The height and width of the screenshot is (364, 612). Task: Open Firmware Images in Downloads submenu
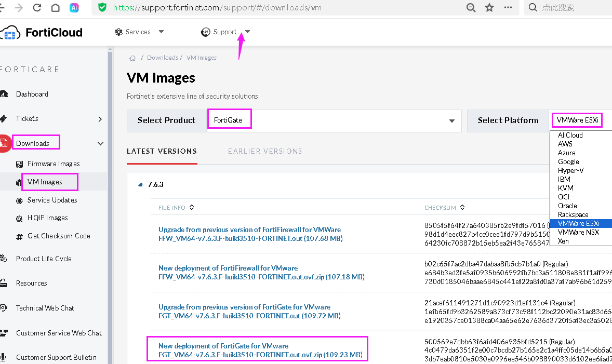pos(54,164)
